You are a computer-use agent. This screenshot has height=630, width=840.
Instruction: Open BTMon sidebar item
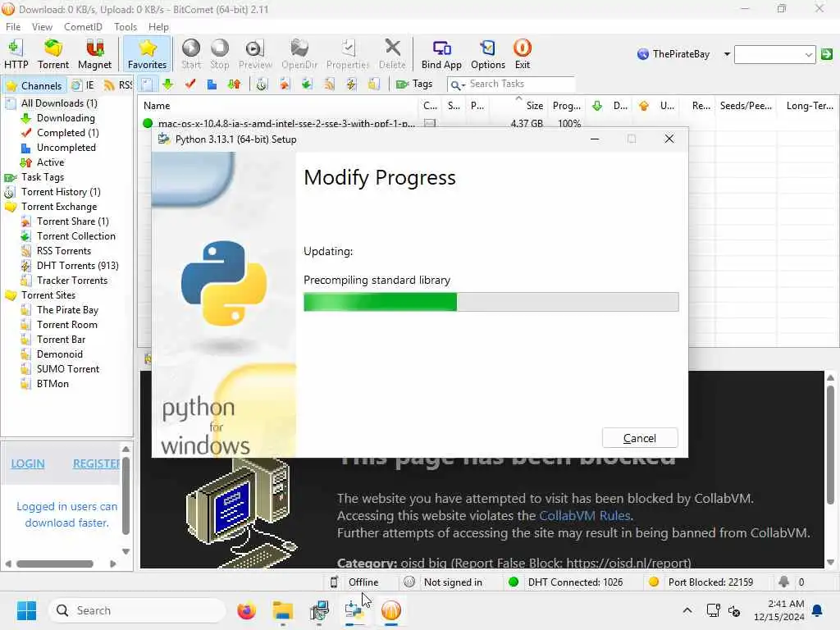(x=52, y=384)
